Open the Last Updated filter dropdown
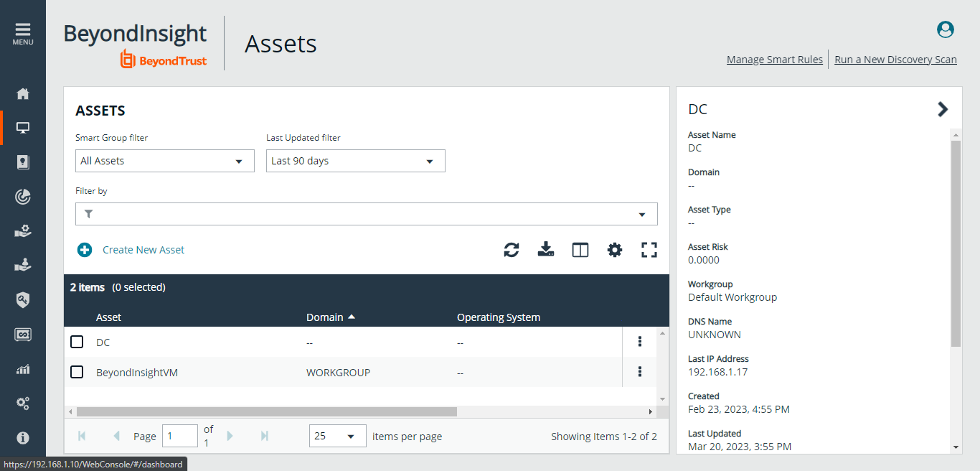This screenshot has height=471, width=980. pos(355,160)
